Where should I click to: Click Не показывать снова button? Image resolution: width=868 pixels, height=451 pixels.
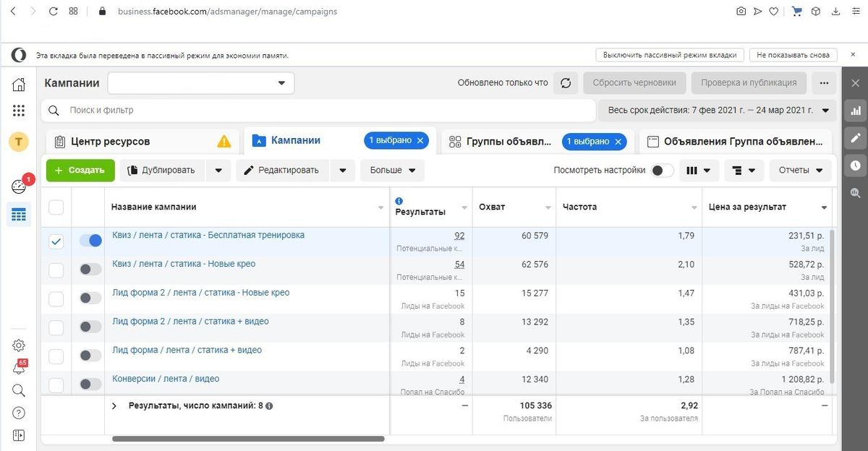pyautogui.click(x=793, y=55)
